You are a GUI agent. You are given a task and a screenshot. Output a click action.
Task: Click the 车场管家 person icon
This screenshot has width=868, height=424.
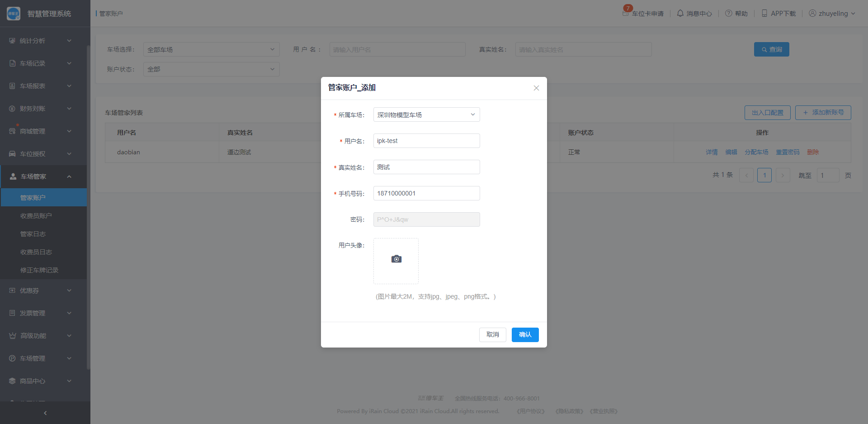coord(13,176)
